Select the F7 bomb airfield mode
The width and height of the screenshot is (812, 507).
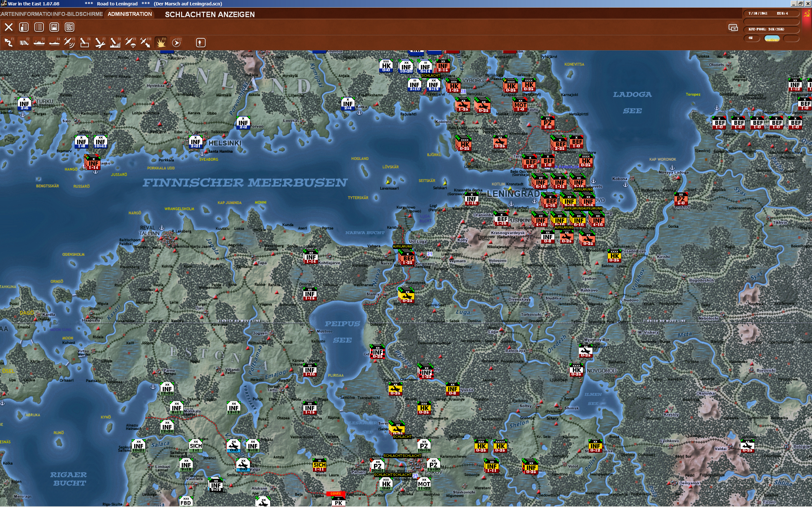[100, 42]
